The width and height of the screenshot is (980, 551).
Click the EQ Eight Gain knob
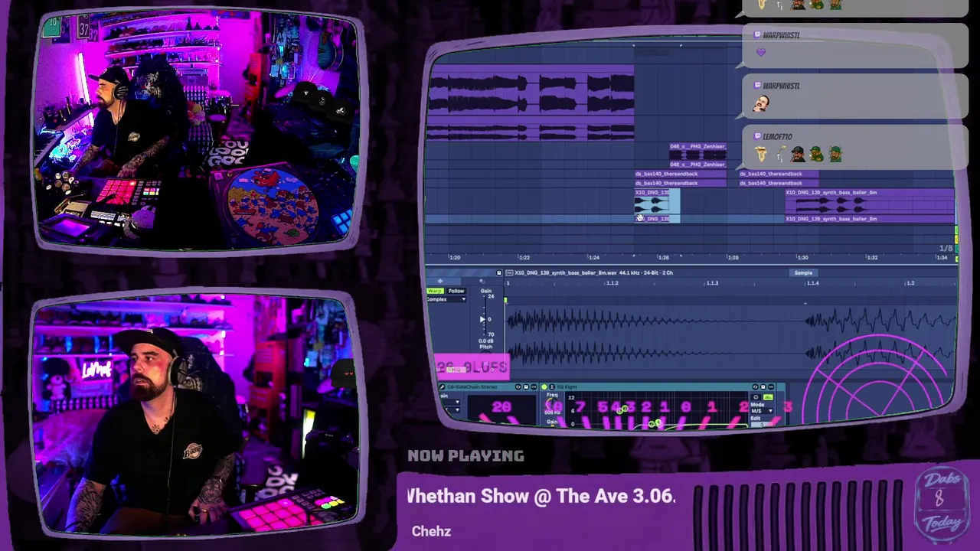tap(553, 425)
